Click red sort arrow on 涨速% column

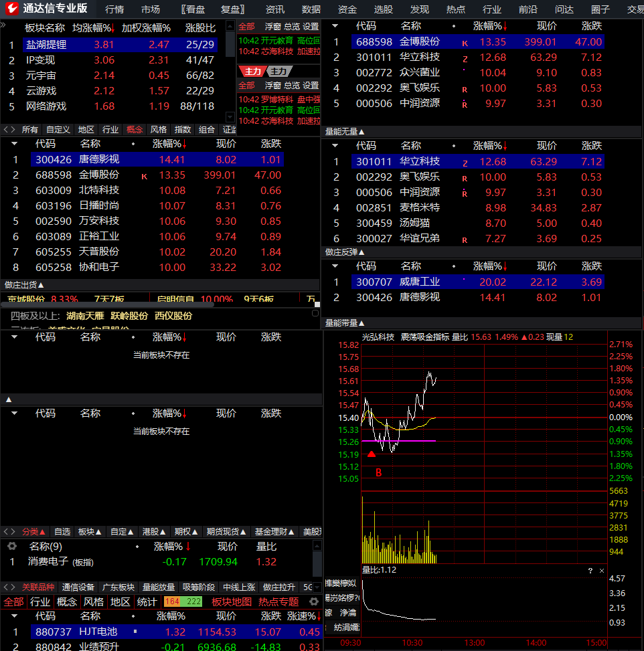tap(319, 616)
